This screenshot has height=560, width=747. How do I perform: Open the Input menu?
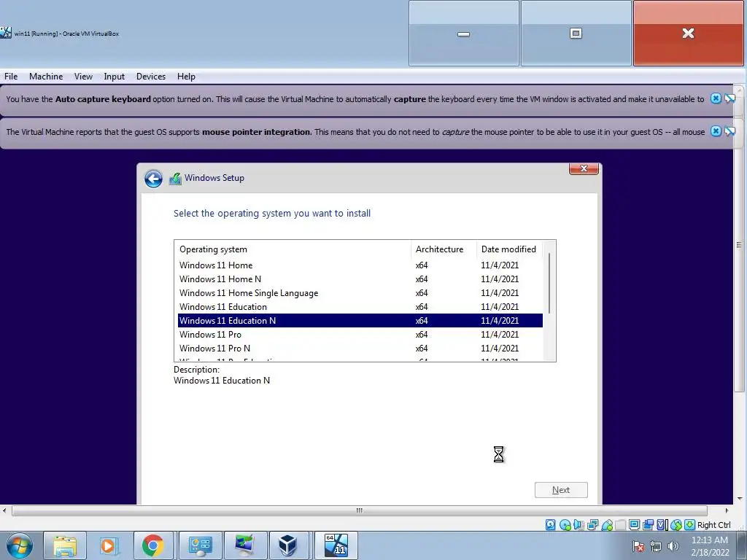[115, 76]
